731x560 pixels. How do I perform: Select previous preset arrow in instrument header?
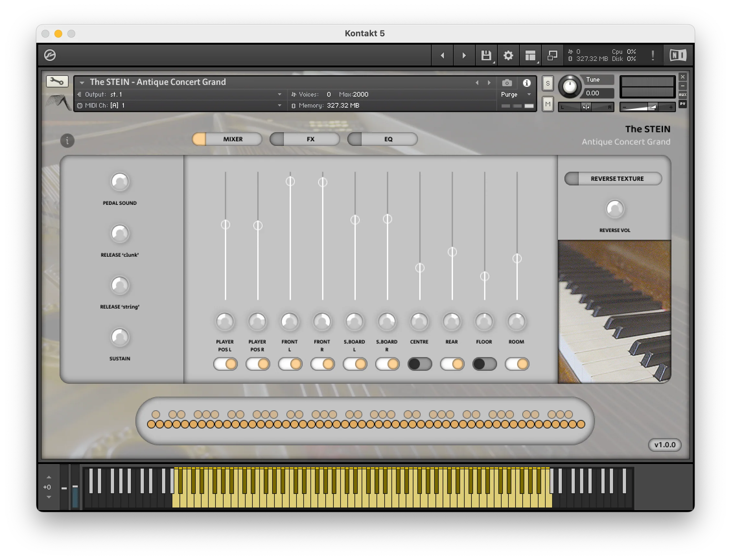477,83
